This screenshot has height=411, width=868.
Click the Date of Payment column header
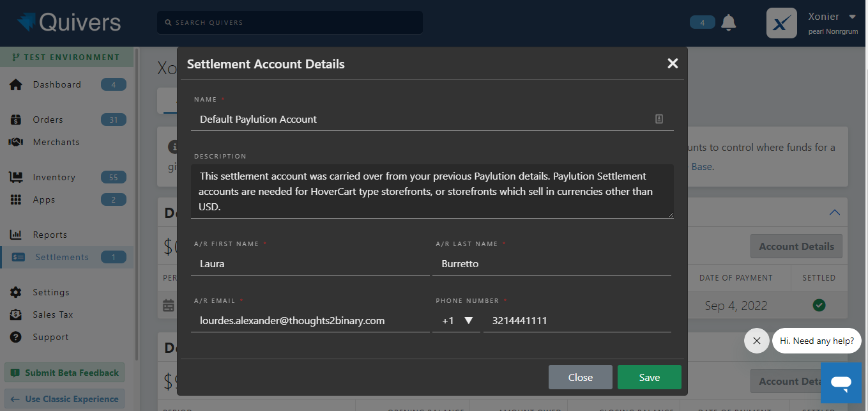tap(736, 277)
